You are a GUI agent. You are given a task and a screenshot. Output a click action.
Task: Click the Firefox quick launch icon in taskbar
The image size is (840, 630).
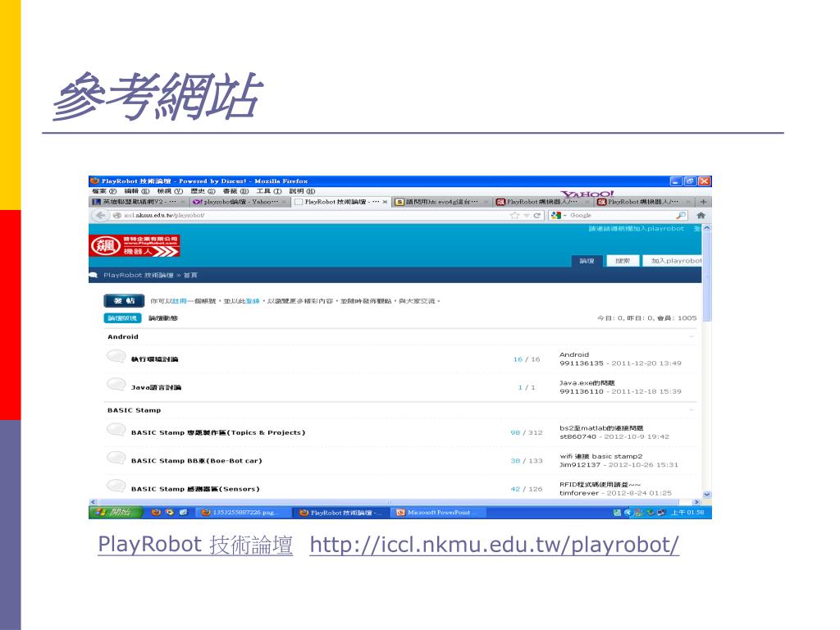[x=156, y=512]
